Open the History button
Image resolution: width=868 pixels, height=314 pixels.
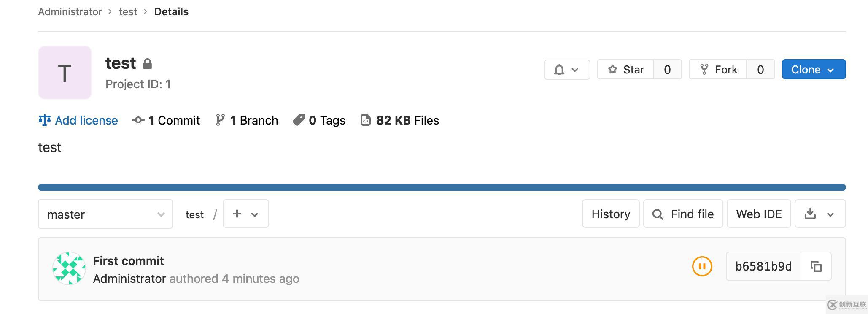click(x=610, y=214)
